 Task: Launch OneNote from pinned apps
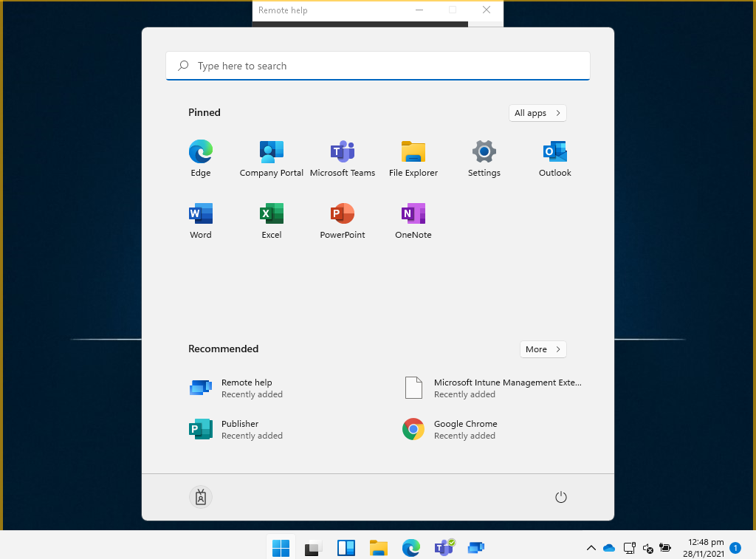[x=413, y=221]
